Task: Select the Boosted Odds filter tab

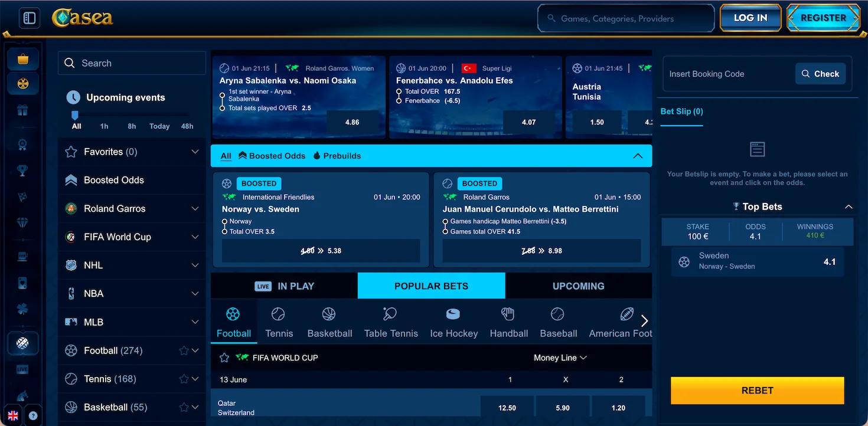Action: tap(272, 156)
